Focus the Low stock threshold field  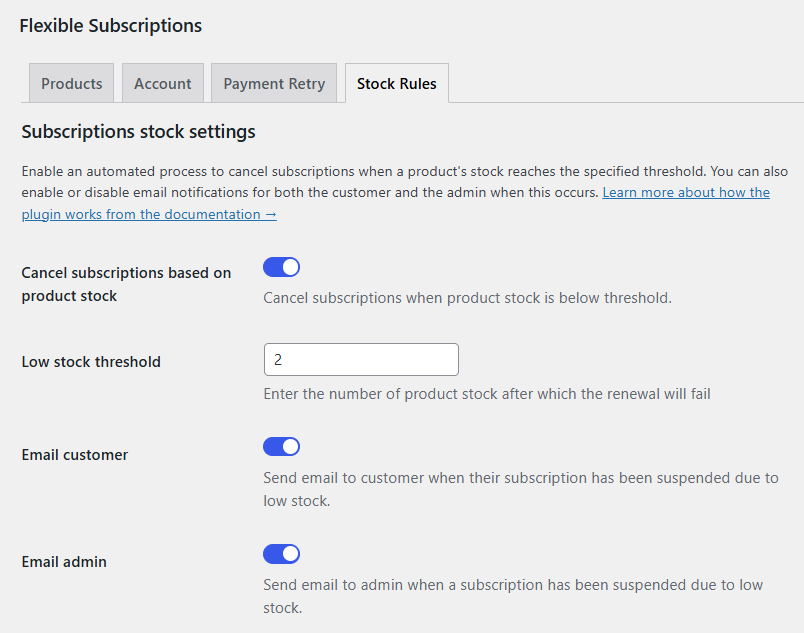click(361, 359)
